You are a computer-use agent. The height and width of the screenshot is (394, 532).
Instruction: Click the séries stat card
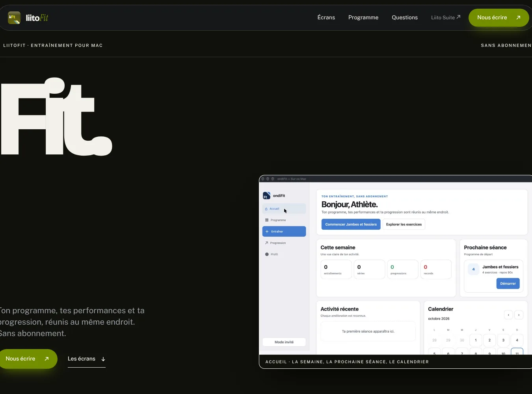[x=369, y=269]
